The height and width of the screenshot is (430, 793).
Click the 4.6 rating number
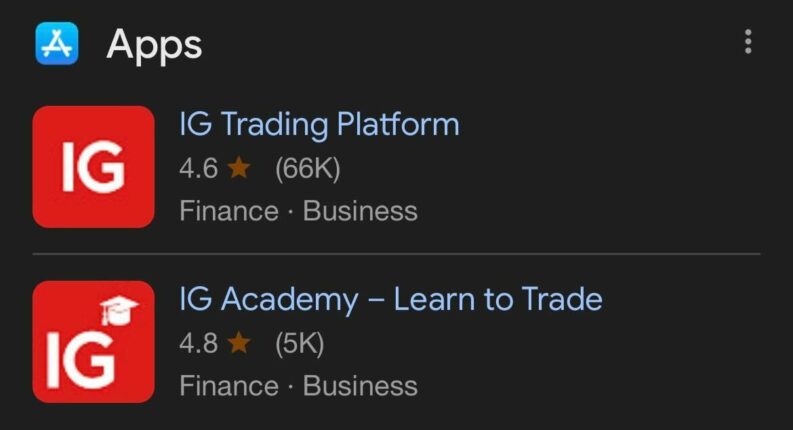[x=198, y=169]
